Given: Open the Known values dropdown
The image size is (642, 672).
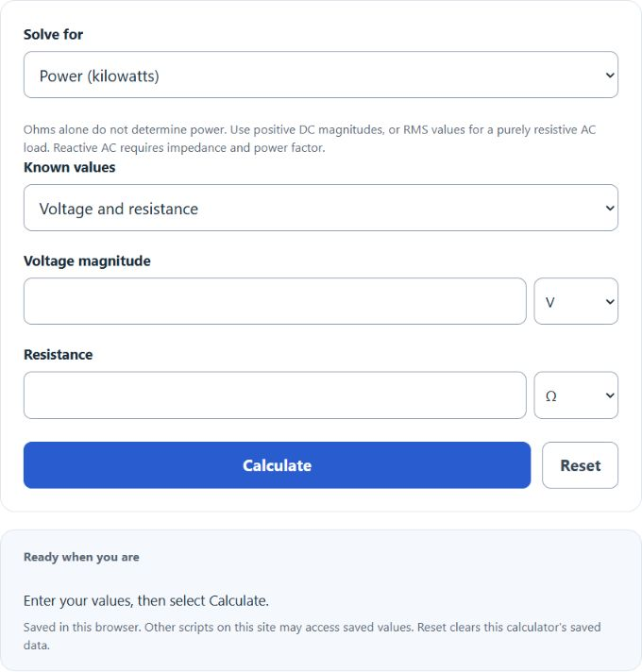Looking at the screenshot, I should (x=321, y=208).
